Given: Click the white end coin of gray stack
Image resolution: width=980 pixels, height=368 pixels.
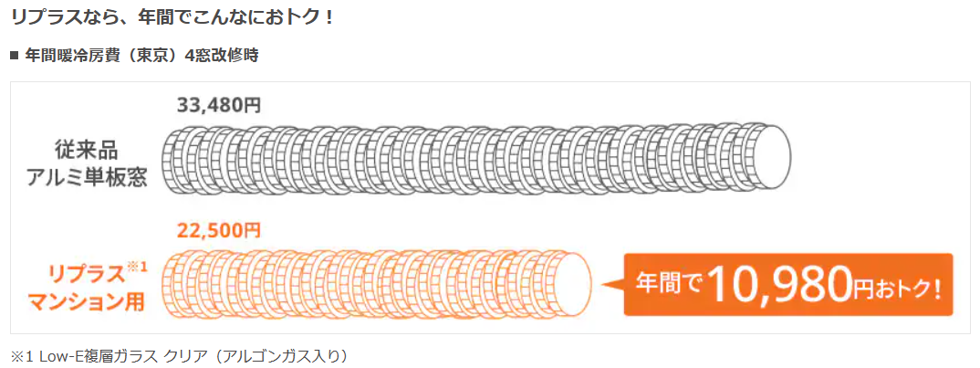Looking at the screenshot, I should coord(769,158).
